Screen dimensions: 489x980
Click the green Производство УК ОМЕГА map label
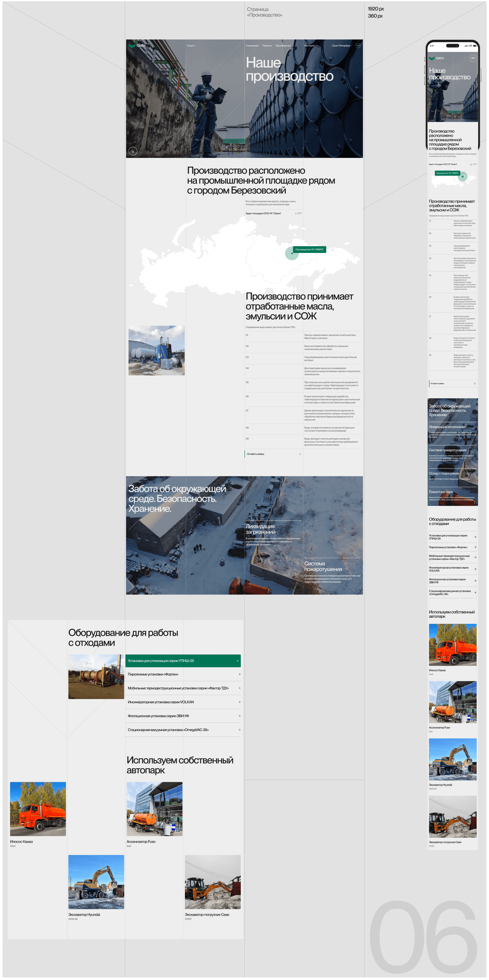click(309, 250)
